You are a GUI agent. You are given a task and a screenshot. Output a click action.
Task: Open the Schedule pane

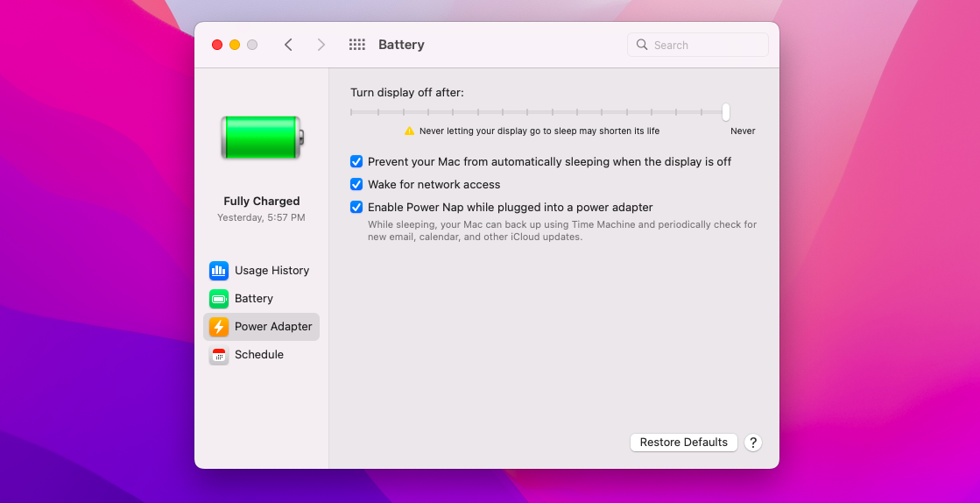point(261,355)
